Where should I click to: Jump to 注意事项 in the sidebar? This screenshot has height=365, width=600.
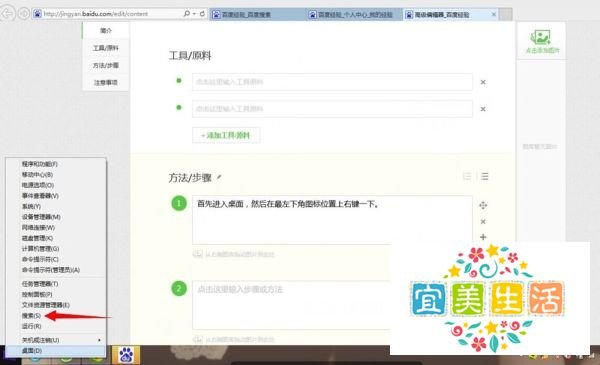106,82
